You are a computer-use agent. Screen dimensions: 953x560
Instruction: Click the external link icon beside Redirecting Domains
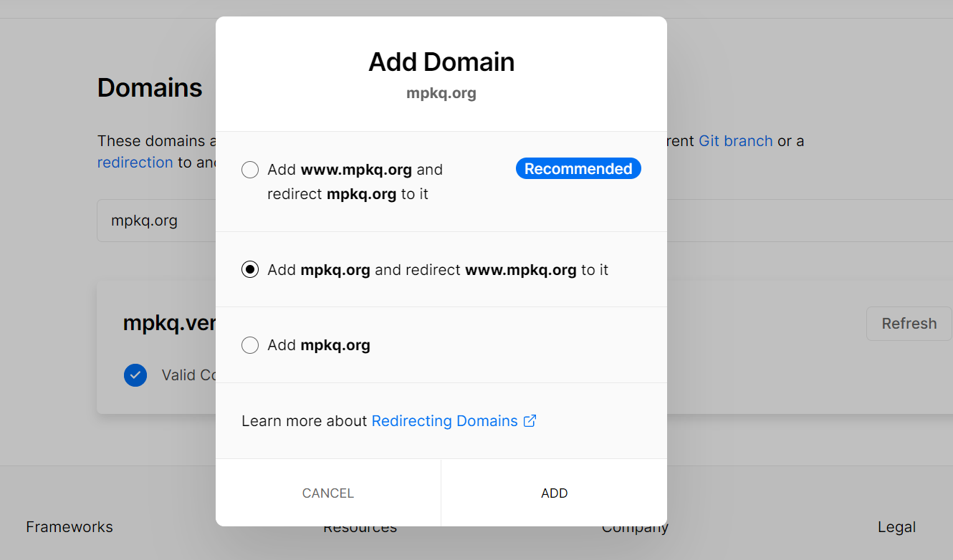[530, 421]
